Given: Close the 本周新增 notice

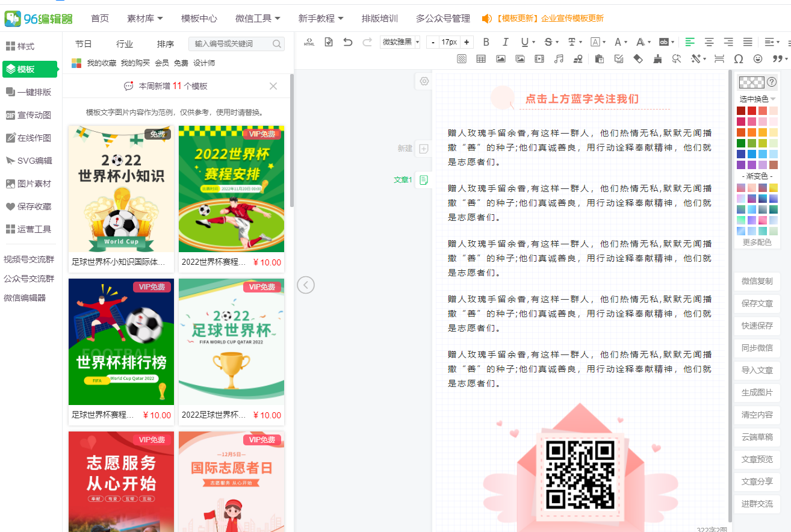Looking at the screenshot, I should point(273,86).
